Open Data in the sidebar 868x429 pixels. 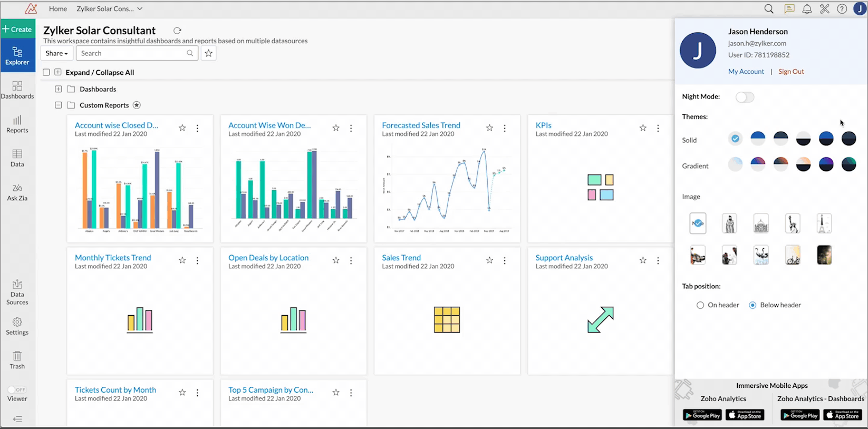click(17, 158)
